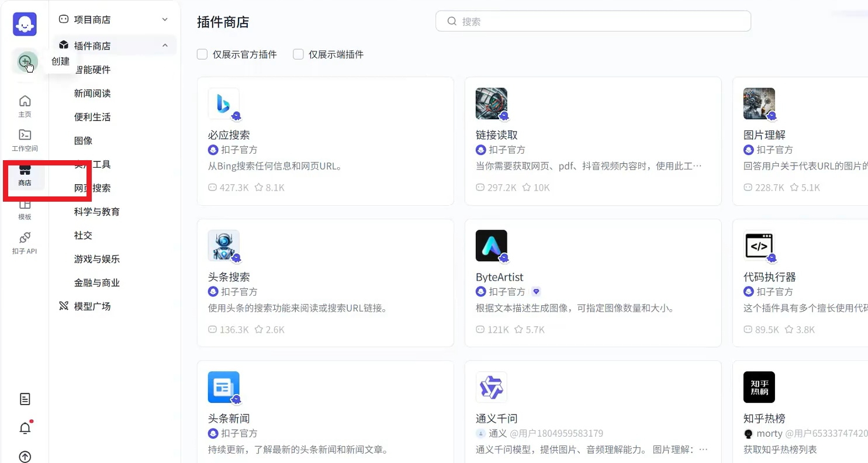Click the search magnifier icon
This screenshot has height=463, width=868.
click(451, 21)
